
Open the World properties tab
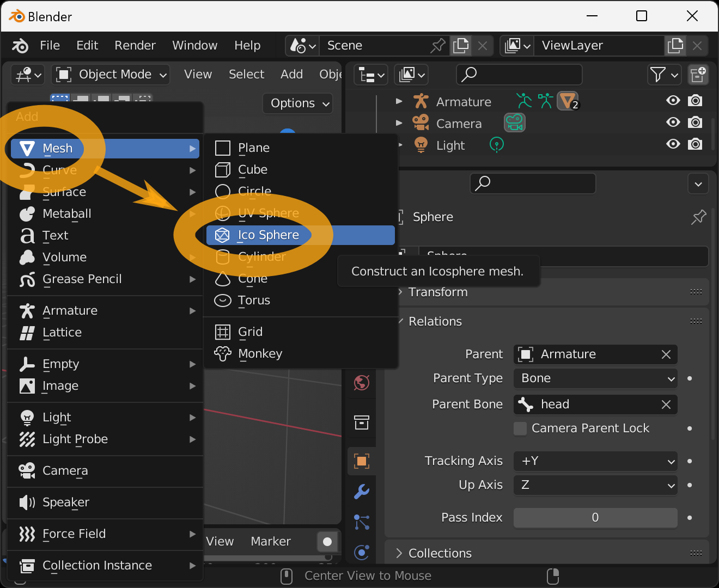(x=362, y=383)
